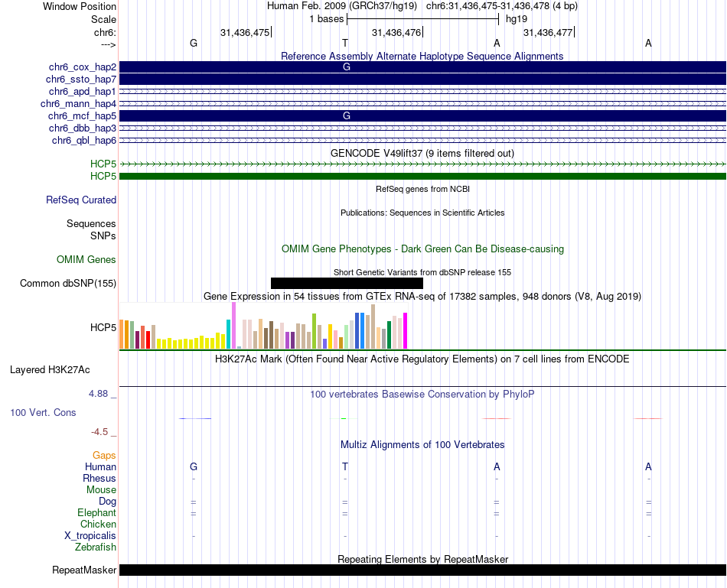The width and height of the screenshot is (727, 588).
Task: Click the G mismatch in chr6_mcf_hap5 bar
Action: pos(347,115)
